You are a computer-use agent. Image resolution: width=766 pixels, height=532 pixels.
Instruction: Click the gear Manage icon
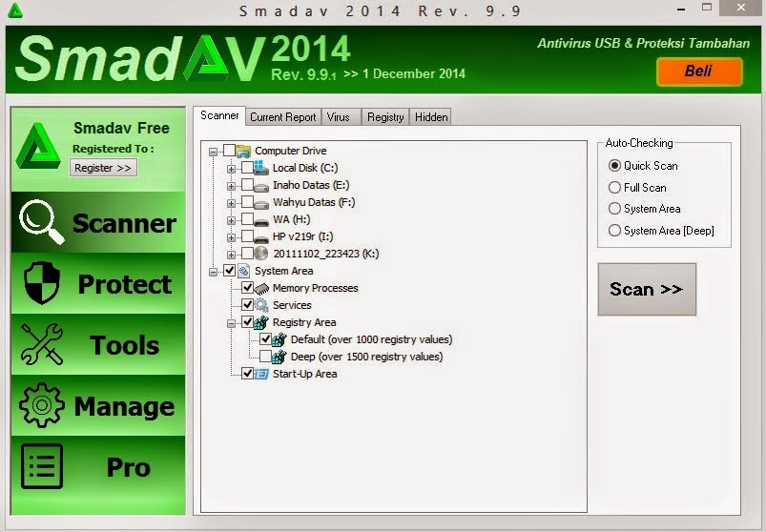point(42,405)
